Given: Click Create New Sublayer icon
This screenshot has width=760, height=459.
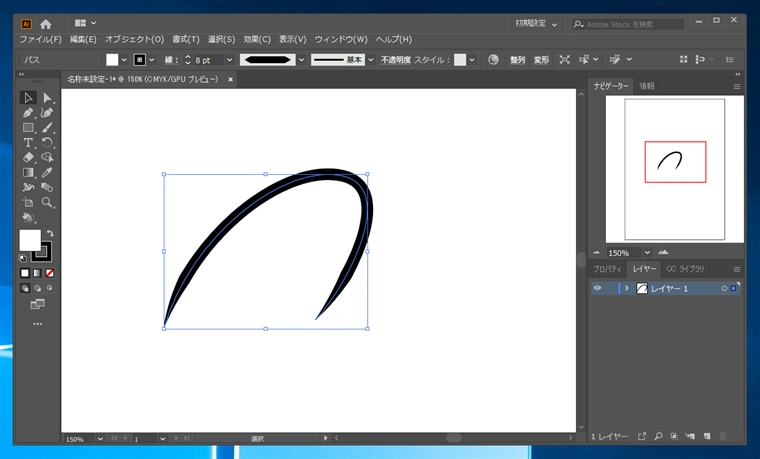Looking at the screenshot, I should coord(690,437).
